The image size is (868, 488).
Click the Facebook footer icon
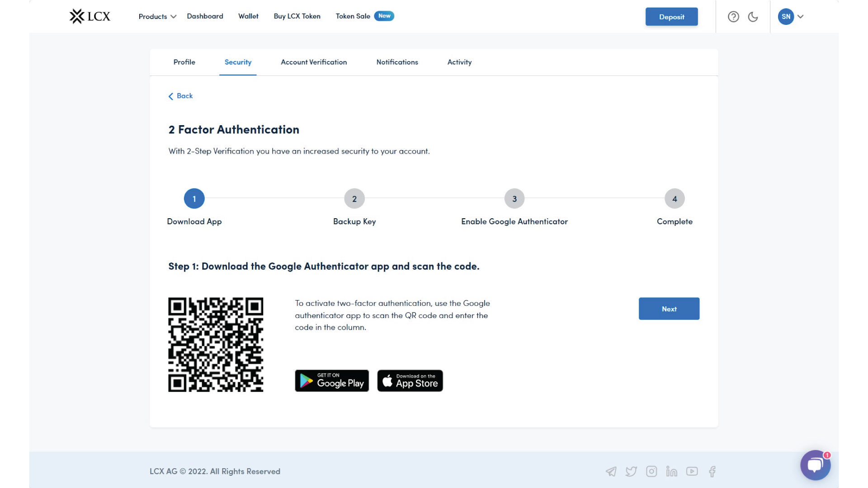click(712, 472)
